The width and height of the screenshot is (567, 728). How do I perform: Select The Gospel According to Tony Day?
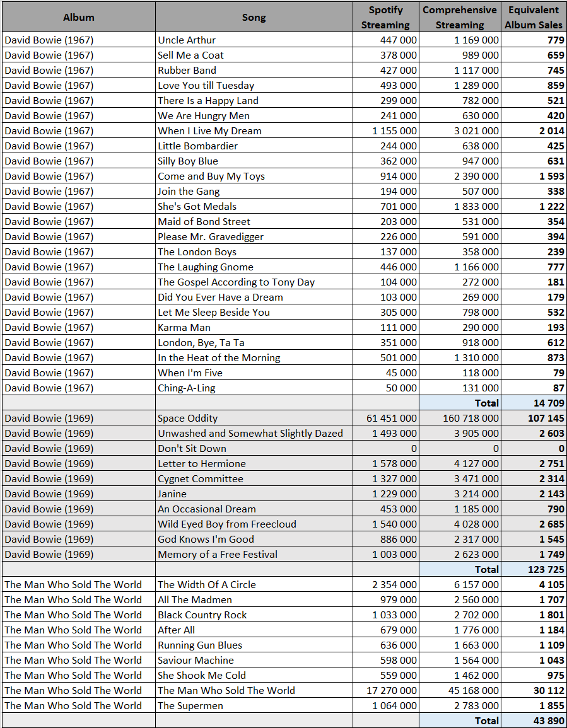click(254, 282)
